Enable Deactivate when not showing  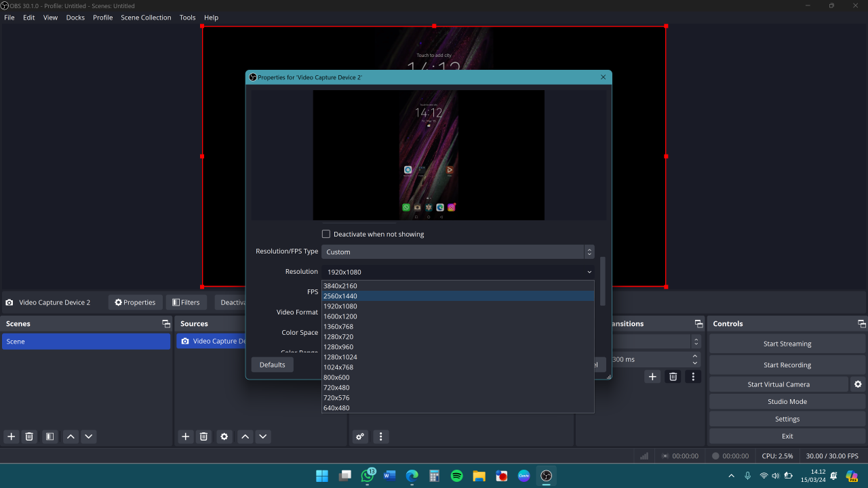tap(326, 233)
